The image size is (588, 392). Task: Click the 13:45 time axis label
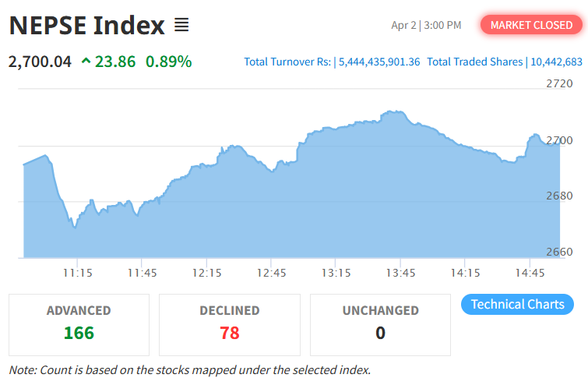click(x=400, y=273)
